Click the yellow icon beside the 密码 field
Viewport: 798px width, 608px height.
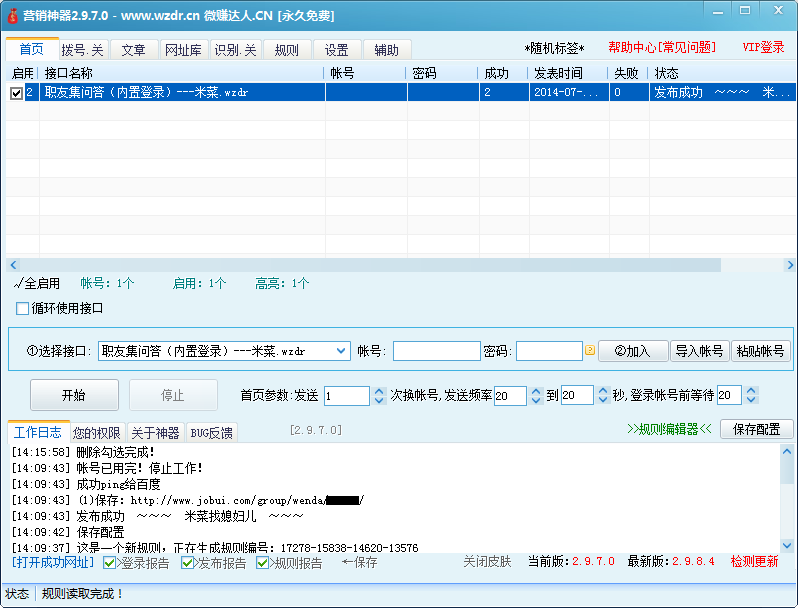pos(590,351)
